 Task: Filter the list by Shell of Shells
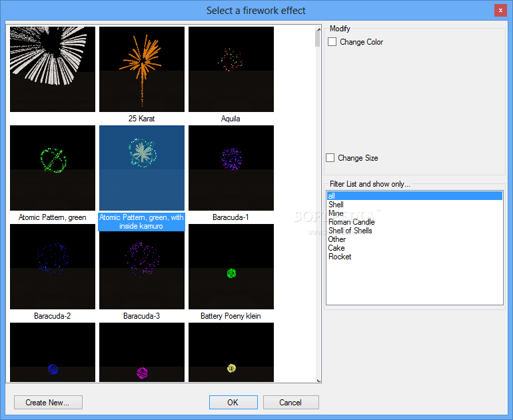coord(414,231)
